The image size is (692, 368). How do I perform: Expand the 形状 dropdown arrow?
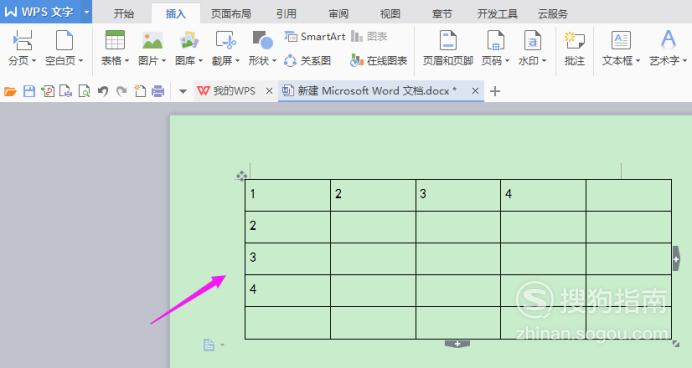pos(274,61)
